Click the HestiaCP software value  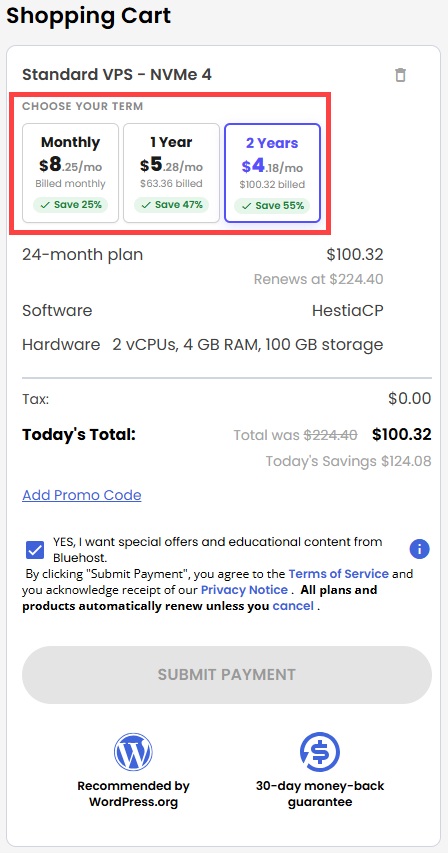347,311
